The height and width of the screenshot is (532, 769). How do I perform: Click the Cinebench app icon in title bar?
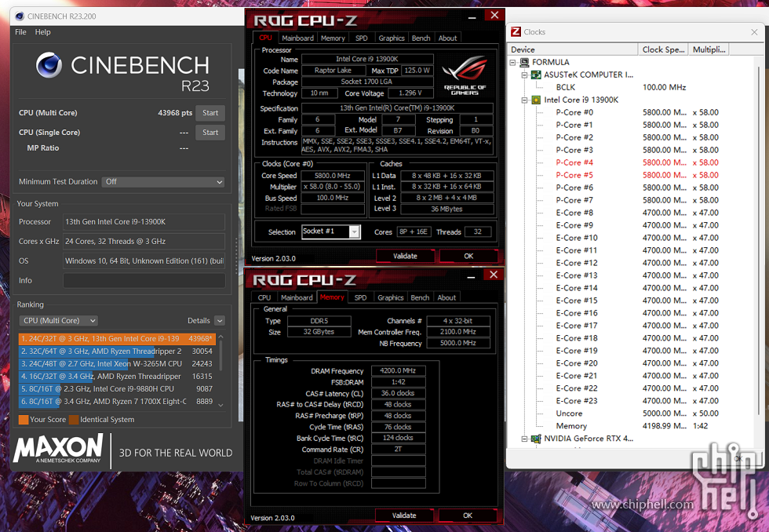tap(20, 16)
